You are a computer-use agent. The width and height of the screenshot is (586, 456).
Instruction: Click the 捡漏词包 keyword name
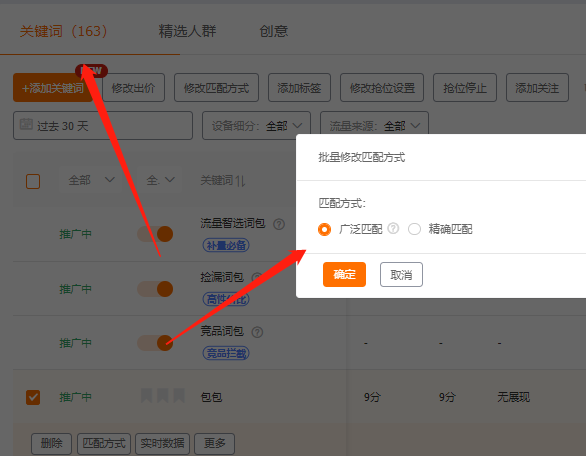[x=222, y=277]
